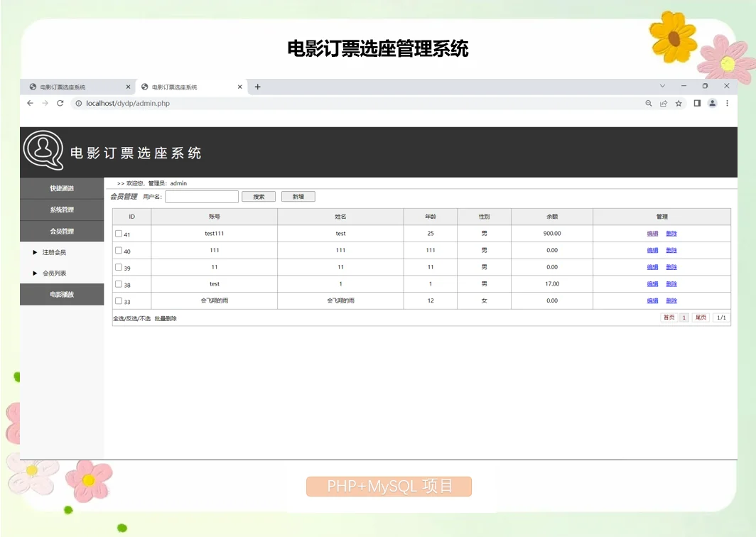Viewport: 756px width, 537px height.
Task: Click the page refresh icon
Action: pos(60,103)
